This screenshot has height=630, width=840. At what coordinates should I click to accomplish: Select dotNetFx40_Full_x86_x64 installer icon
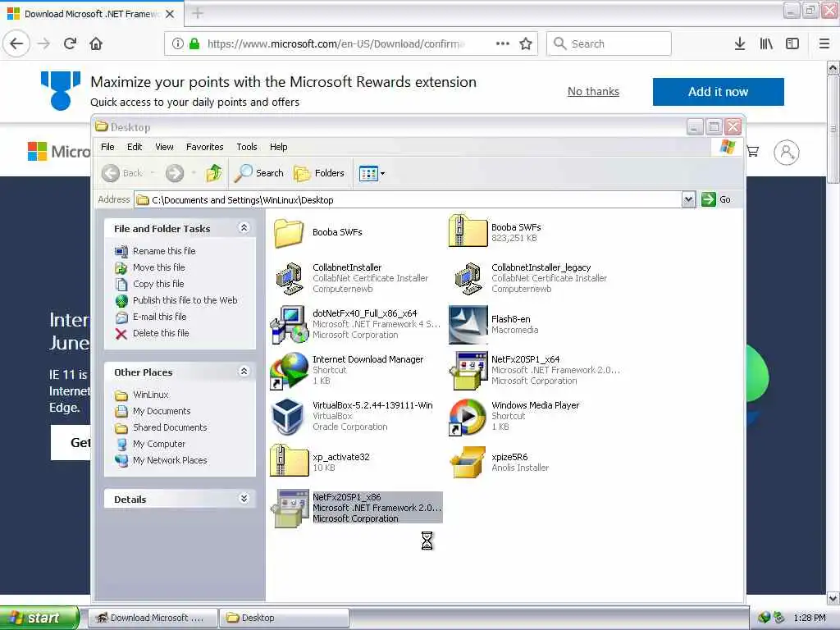click(x=290, y=324)
